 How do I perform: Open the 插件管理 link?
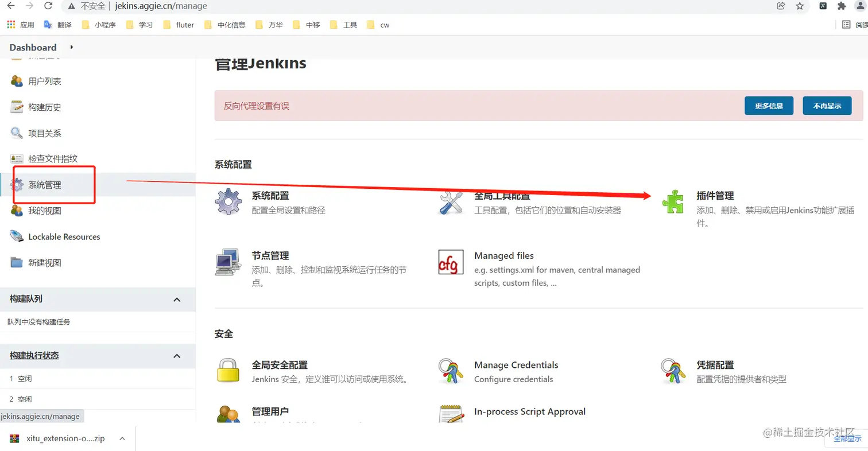pos(715,196)
